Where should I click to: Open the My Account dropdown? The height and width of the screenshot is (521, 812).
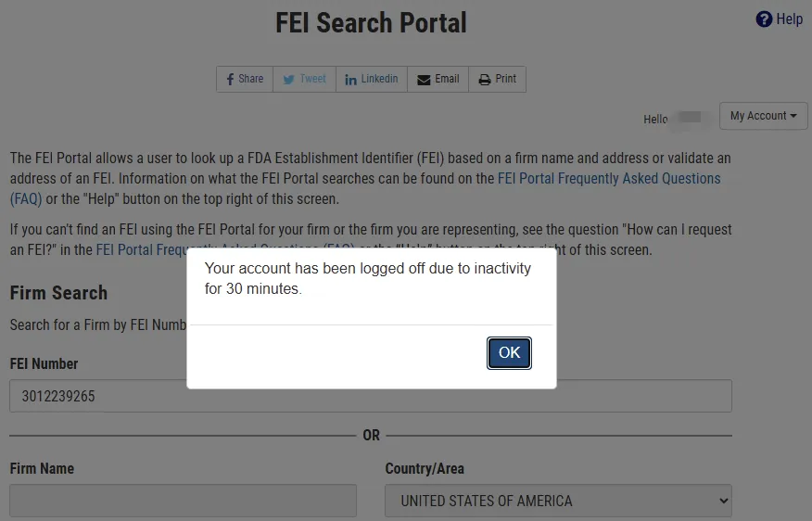(x=763, y=116)
